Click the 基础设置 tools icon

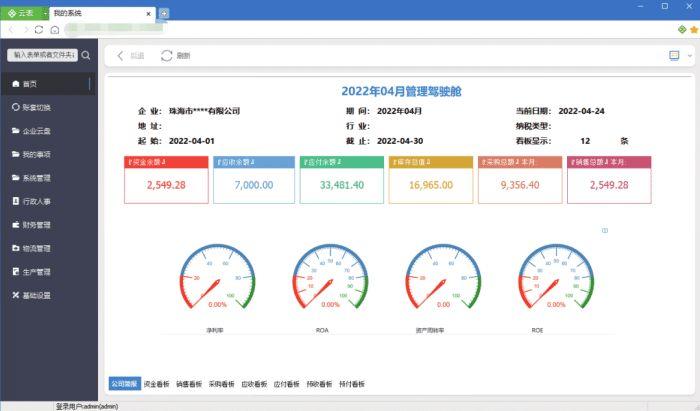tap(16, 295)
